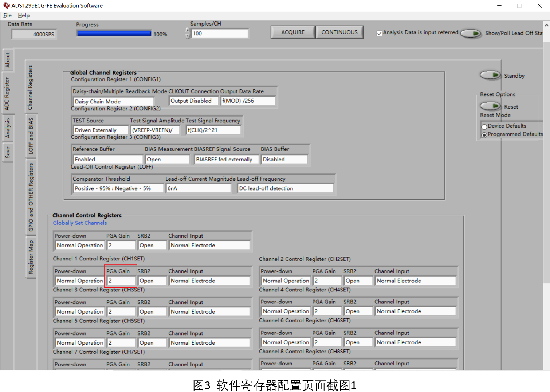Open the Register Map sub-tab
Viewport: 550px width, 392px height.
click(x=30, y=257)
